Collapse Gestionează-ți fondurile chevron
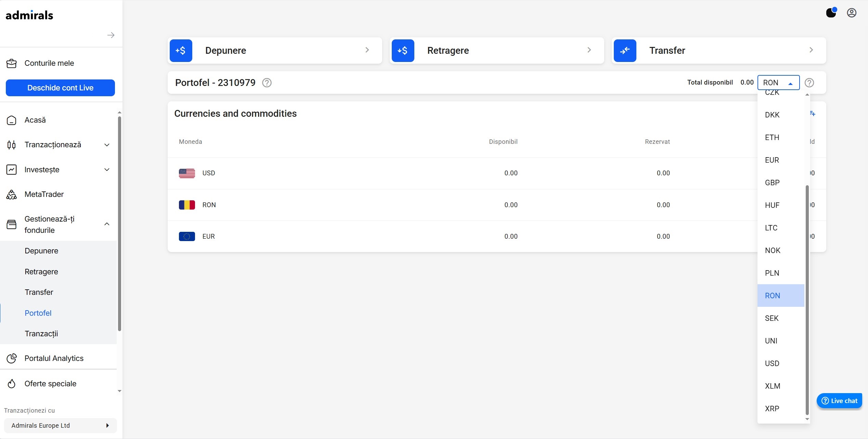This screenshot has width=868, height=439. click(107, 224)
